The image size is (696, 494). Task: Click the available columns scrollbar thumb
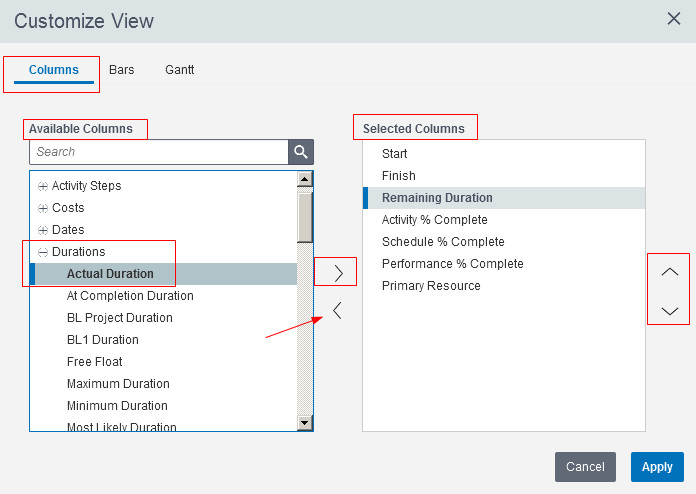(x=305, y=216)
